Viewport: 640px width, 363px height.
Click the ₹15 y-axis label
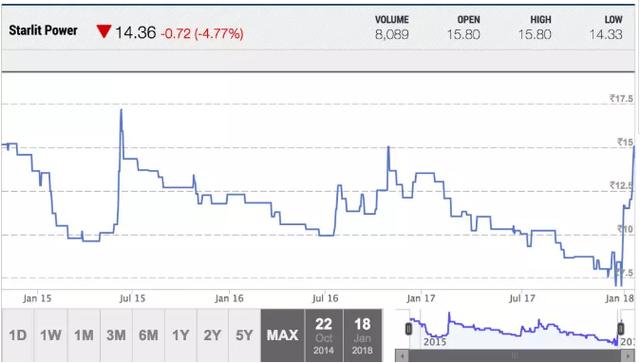[625, 142]
